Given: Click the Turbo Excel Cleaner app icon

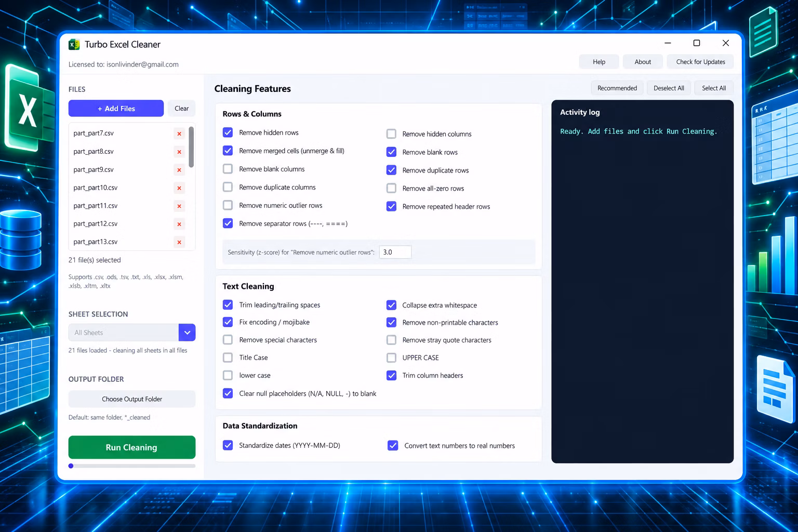Looking at the screenshot, I should (x=74, y=45).
